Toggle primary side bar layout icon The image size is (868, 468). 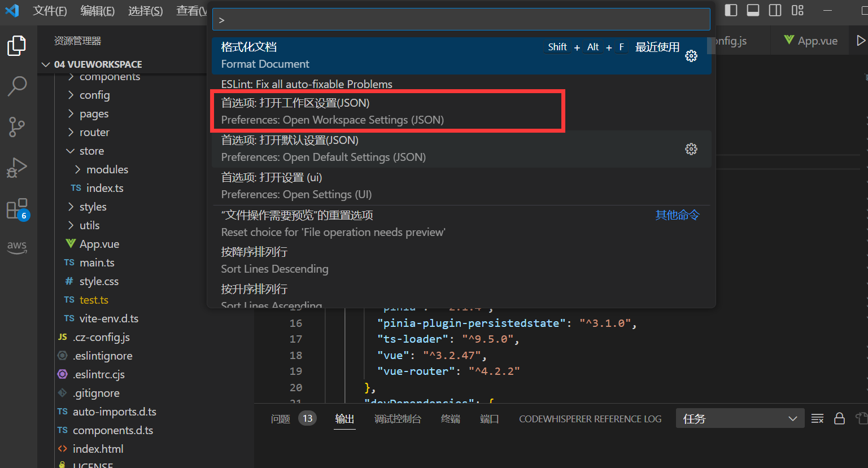[731, 10]
